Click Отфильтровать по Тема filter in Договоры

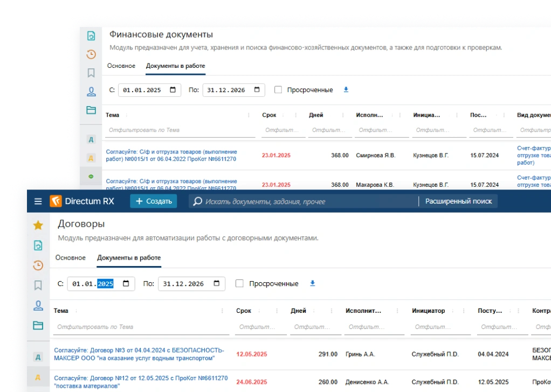(x=141, y=327)
